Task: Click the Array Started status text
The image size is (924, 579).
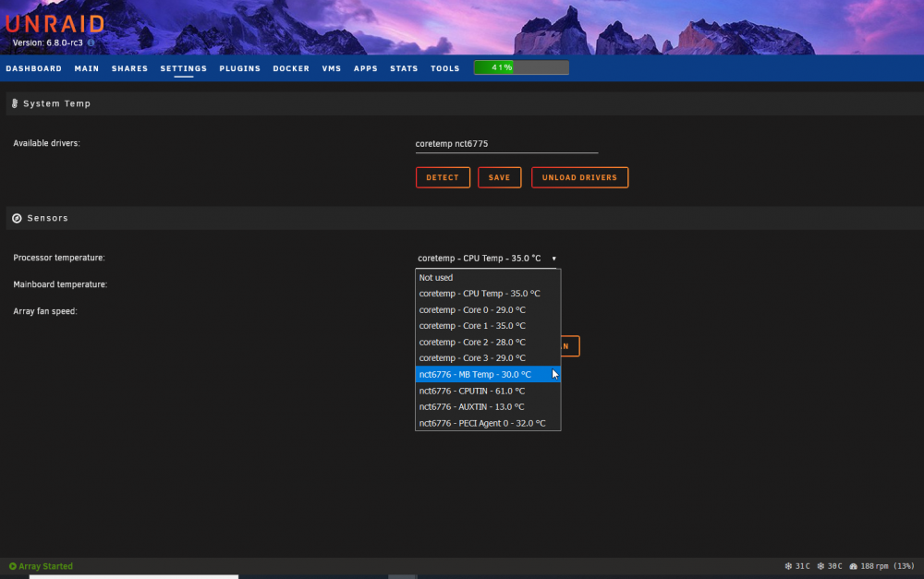Action: pyautogui.click(x=45, y=566)
